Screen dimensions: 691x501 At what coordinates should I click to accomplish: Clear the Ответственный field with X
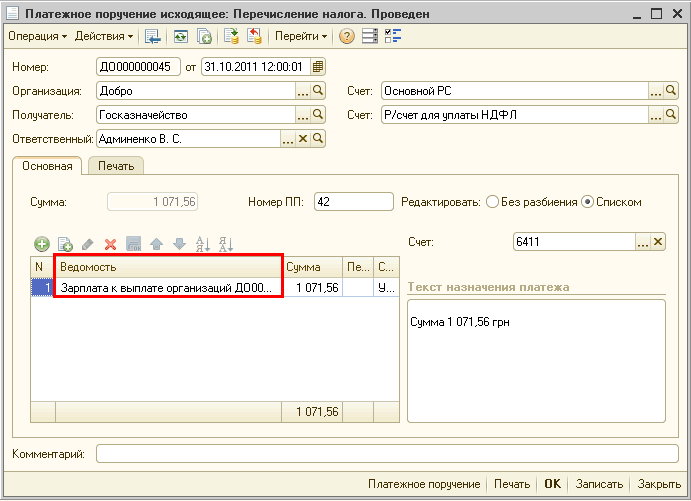click(303, 139)
